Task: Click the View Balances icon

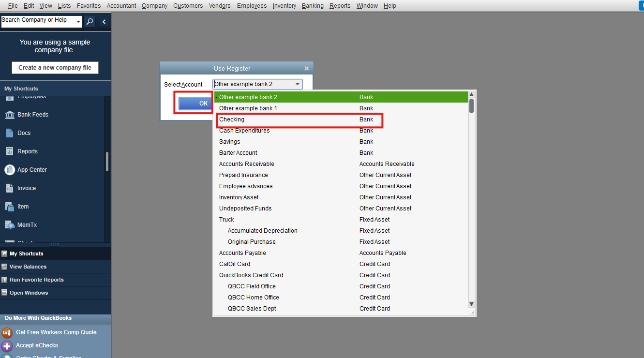Action: (4, 267)
